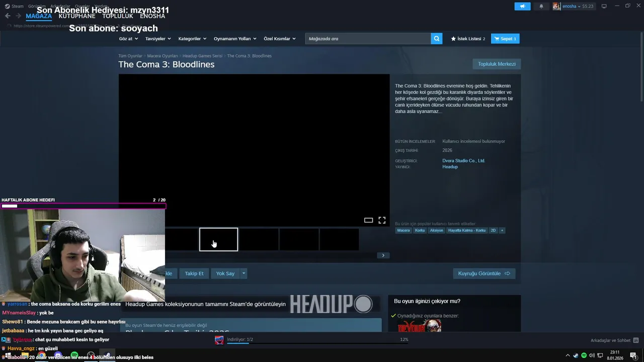Click Tüm Oyunlar breadcrumb
Image resolution: width=644 pixels, height=362 pixels.
click(130, 56)
